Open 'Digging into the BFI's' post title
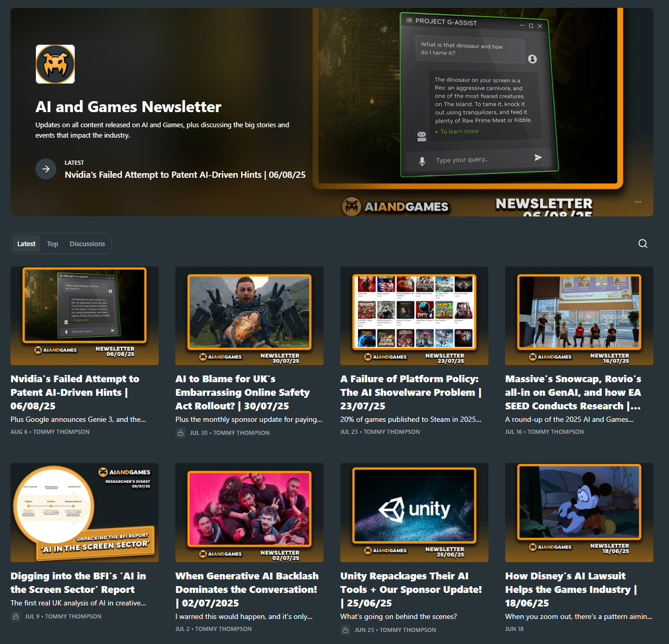Screen dimensions: 669x644 (78, 582)
